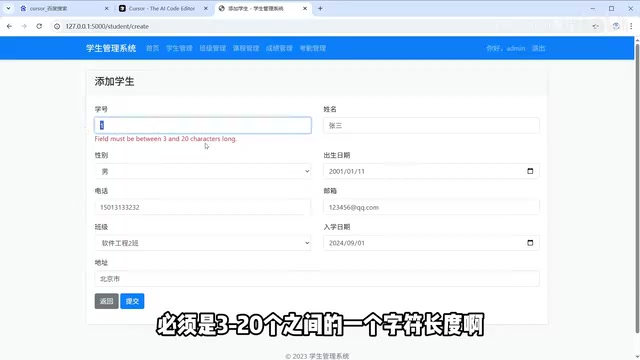Maximize the browser window

(x=611, y=8)
